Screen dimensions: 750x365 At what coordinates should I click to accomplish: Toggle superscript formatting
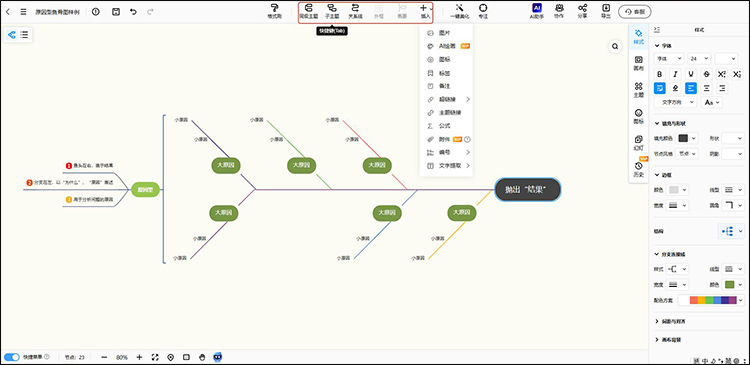(722, 74)
